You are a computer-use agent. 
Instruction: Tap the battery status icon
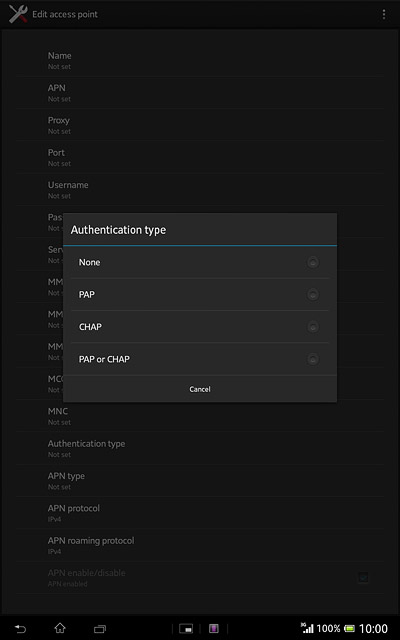pos(349,629)
